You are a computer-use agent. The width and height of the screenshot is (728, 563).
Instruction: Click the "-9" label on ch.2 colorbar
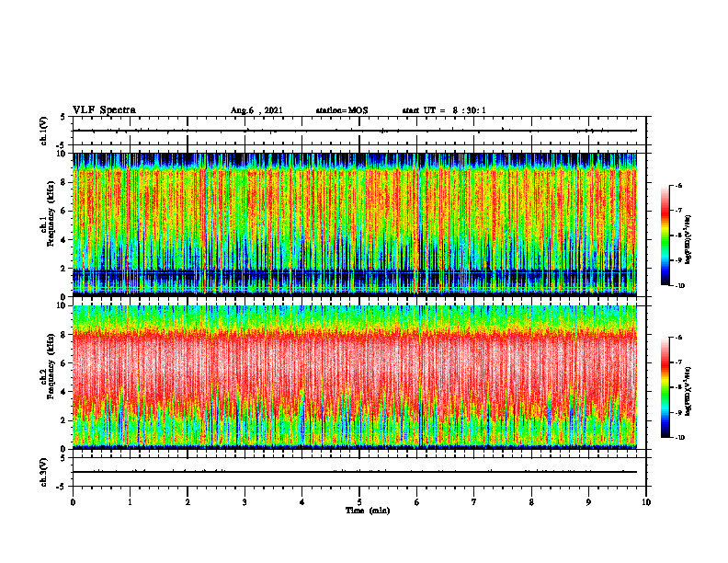point(679,412)
